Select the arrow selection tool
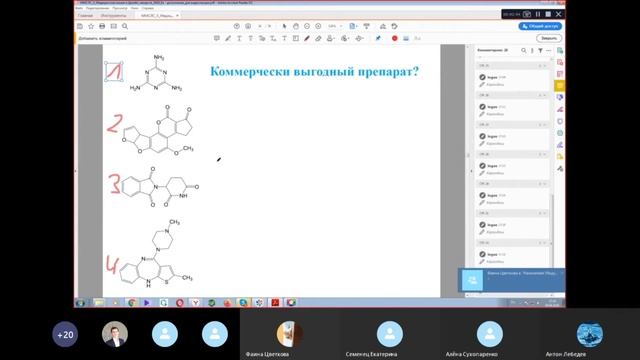 284,26
